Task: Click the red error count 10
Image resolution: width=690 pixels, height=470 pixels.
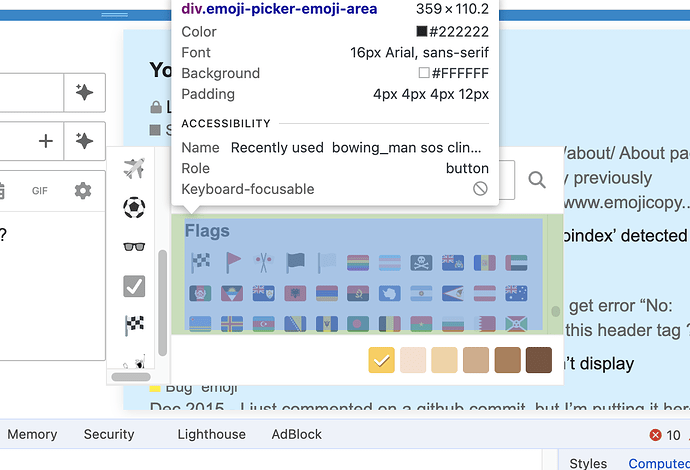Action: click(x=665, y=435)
